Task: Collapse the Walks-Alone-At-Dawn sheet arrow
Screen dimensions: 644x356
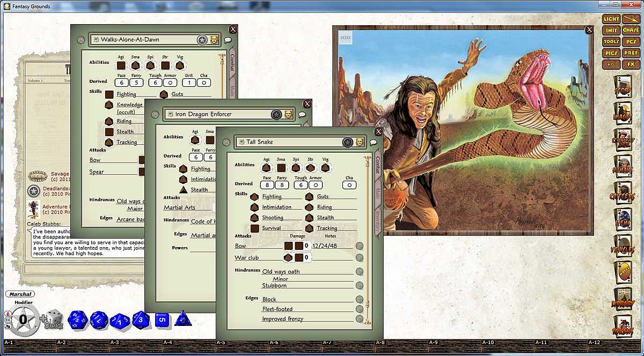Action: click(81, 40)
